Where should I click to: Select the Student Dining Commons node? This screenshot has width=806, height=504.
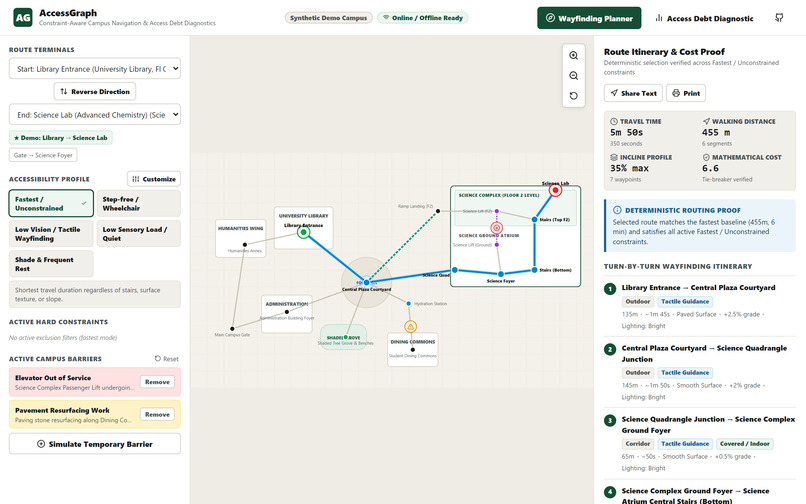click(413, 350)
